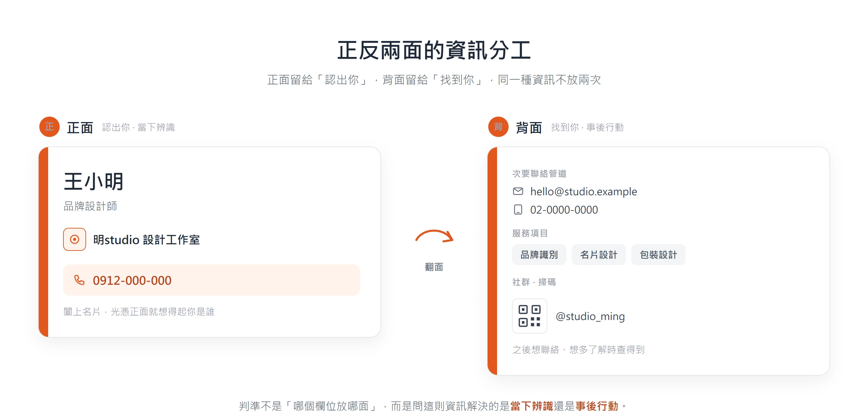Click the @studio_ming social handle
This screenshot has width=868, height=419.
tap(590, 316)
